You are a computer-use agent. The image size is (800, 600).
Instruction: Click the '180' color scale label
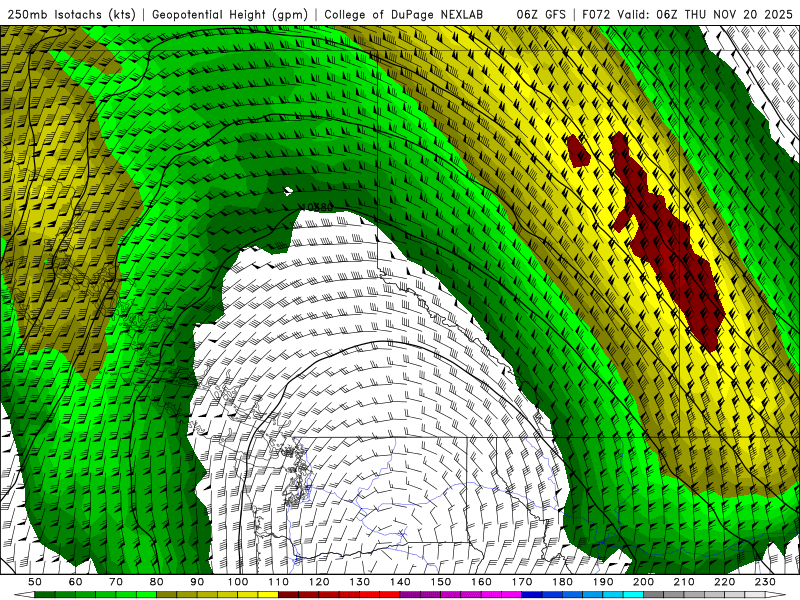(x=562, y=582)
